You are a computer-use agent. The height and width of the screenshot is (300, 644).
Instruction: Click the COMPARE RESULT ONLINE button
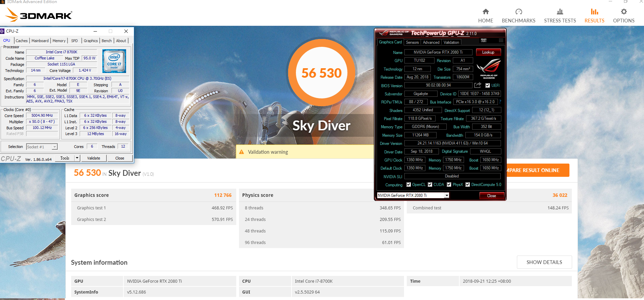tap(538, 170)
